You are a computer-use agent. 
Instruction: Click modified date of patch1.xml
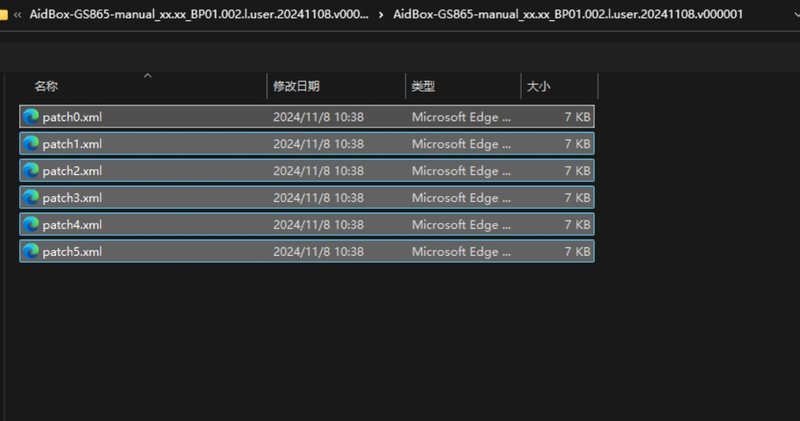tap(318, 144)
